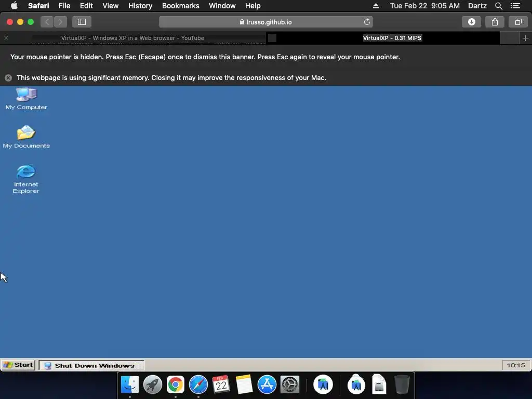The height and width of the screenshot is (399, 532).
Task: Open App Store from the Dock
Action: coord(267,384)
